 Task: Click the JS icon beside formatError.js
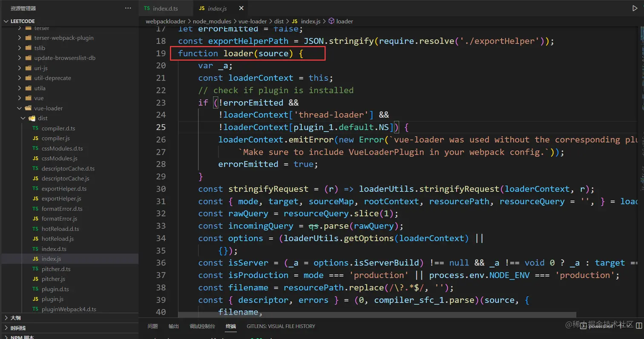coord(35,218)
